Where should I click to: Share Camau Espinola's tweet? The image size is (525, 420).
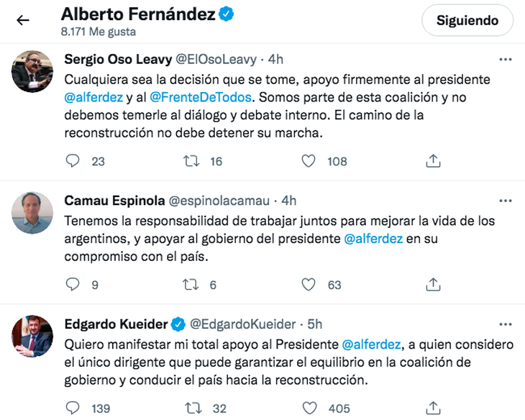[x=433, y=284]
